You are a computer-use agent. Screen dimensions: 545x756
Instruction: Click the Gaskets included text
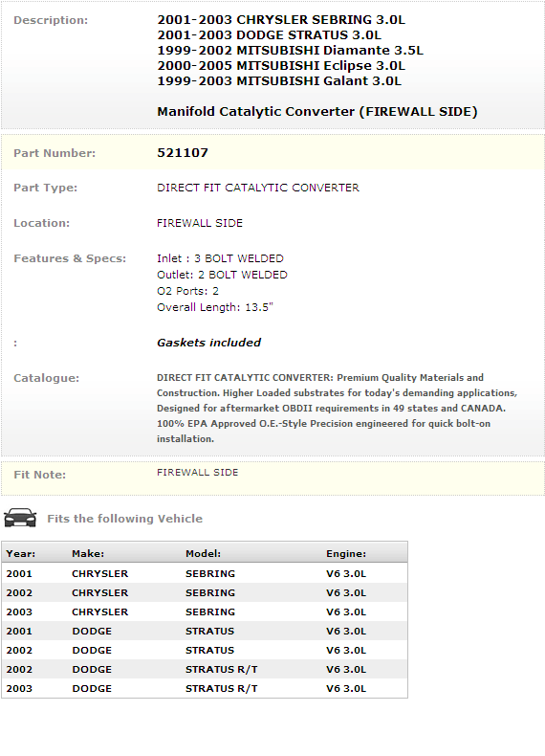[208, 343]
